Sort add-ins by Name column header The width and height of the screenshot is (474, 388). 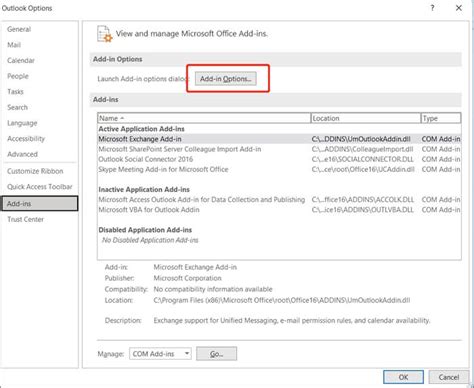click(x=204, y=118)
